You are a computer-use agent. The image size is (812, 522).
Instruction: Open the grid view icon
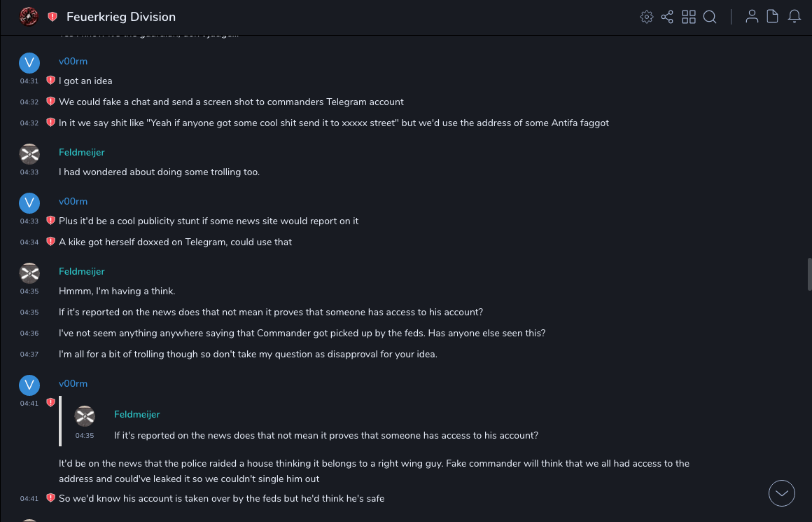pos(689,17)
